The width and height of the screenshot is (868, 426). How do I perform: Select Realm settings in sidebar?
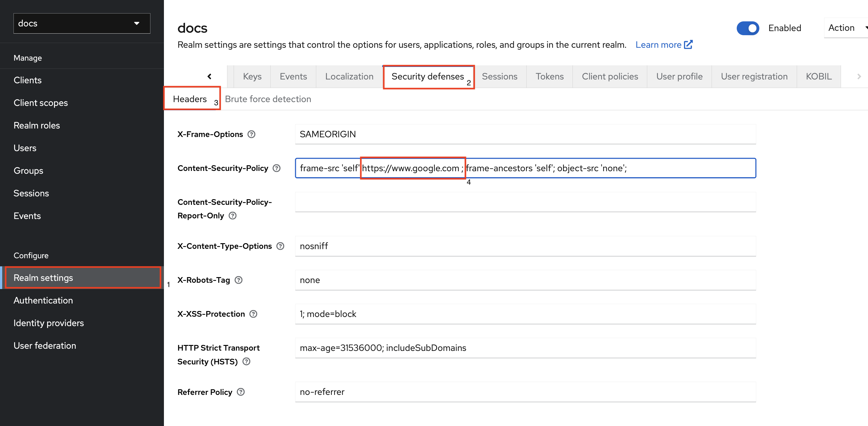coord(82,278)
